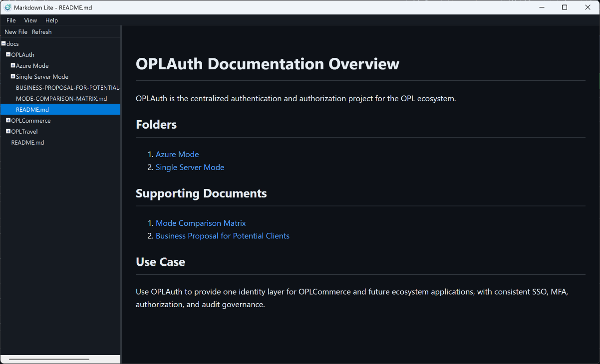
Task: Expand the Single Server Mode folder
Action: [12, 76]
